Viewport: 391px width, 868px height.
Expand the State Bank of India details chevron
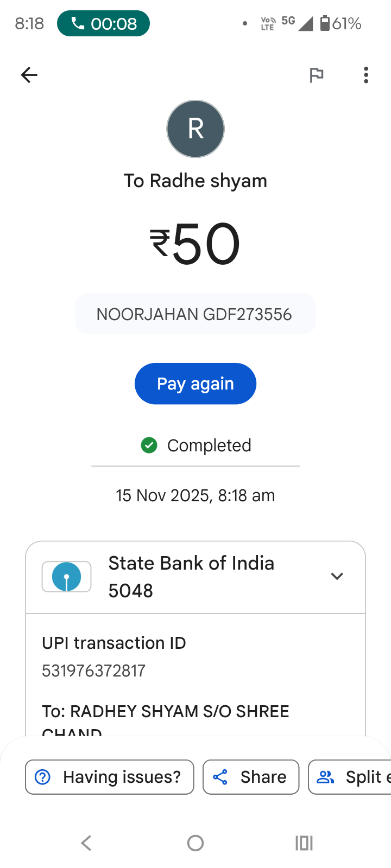tap(337, 576)
